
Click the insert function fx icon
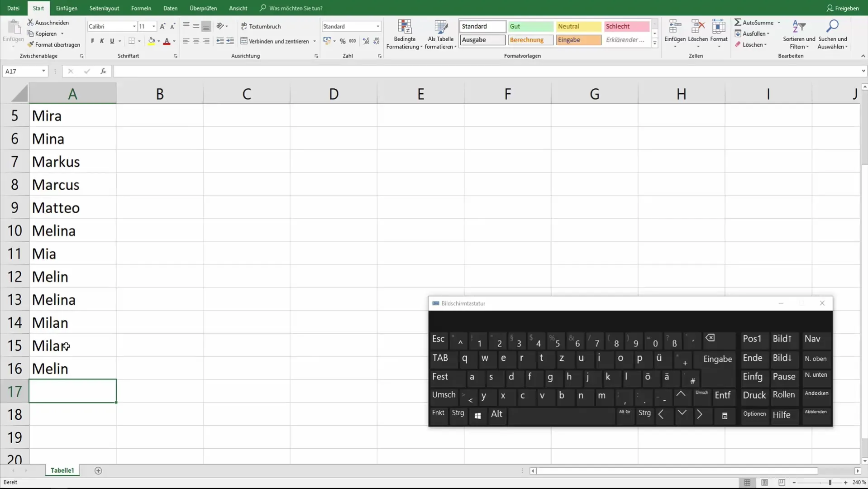tap(103, 71)
